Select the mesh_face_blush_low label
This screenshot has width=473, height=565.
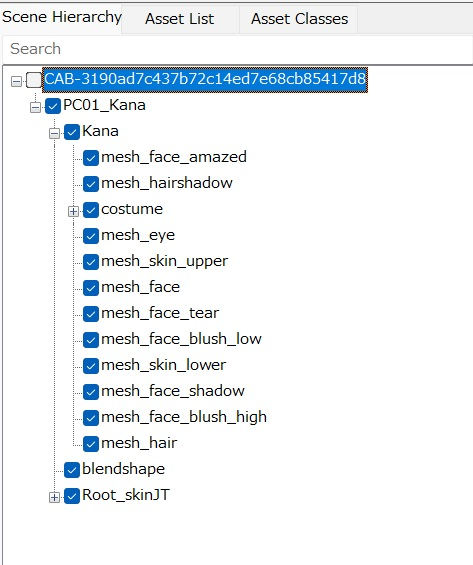[181, 339]
